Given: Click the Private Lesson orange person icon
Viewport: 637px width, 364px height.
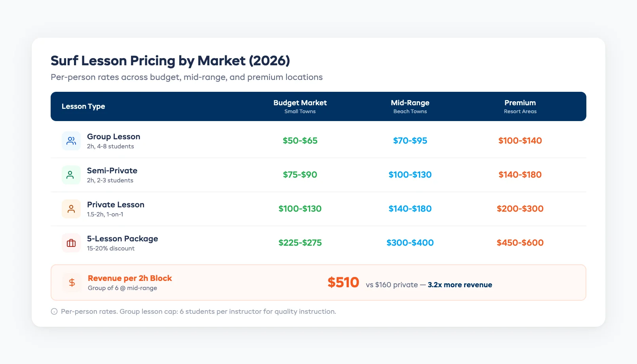Looking at the screenshot, I should tap(71, 209).
